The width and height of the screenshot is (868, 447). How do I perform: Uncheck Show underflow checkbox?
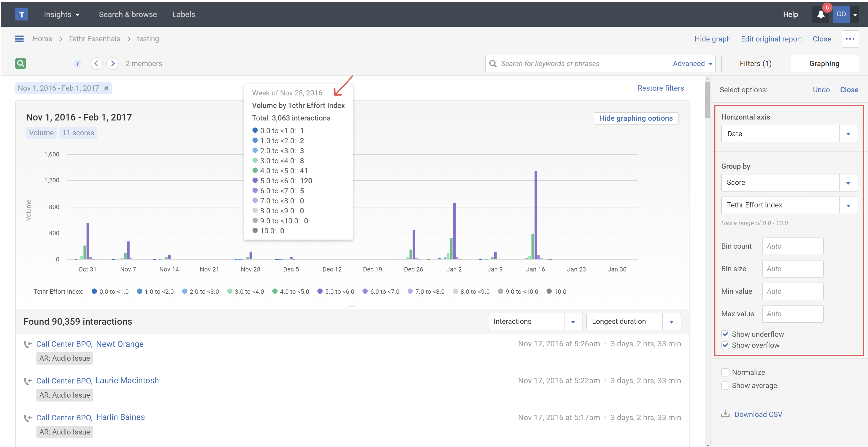725,334
